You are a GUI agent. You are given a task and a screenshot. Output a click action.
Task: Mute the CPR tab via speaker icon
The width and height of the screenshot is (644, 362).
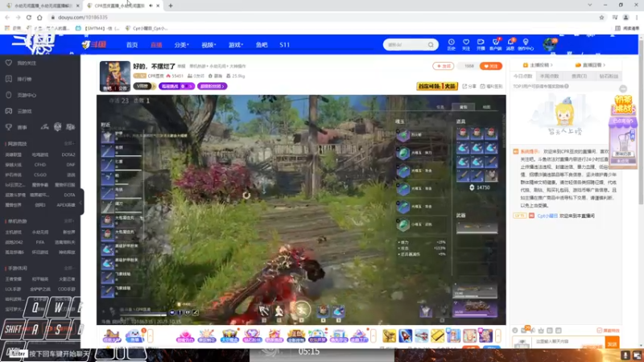[x=151, y=6]
